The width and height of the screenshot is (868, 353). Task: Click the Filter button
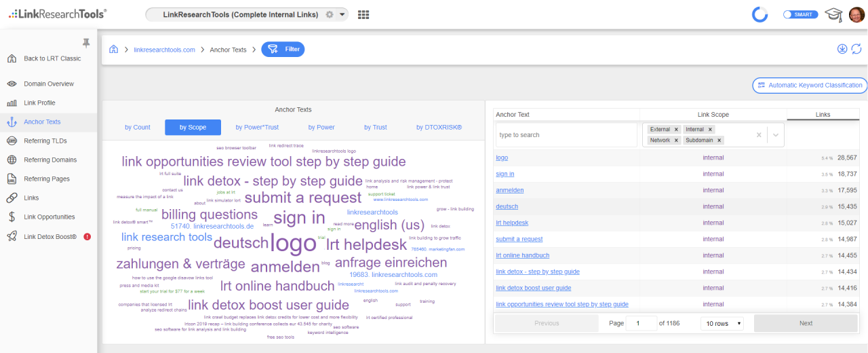coord(283,50)
